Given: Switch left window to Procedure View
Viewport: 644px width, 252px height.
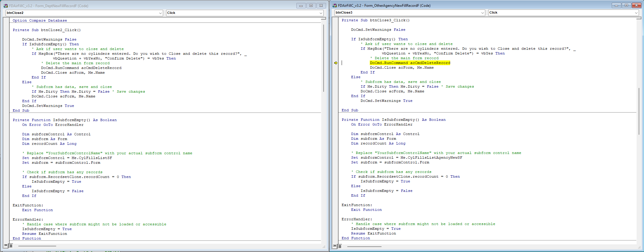Looking at the screenshot, I should click(x=6, y=246).
